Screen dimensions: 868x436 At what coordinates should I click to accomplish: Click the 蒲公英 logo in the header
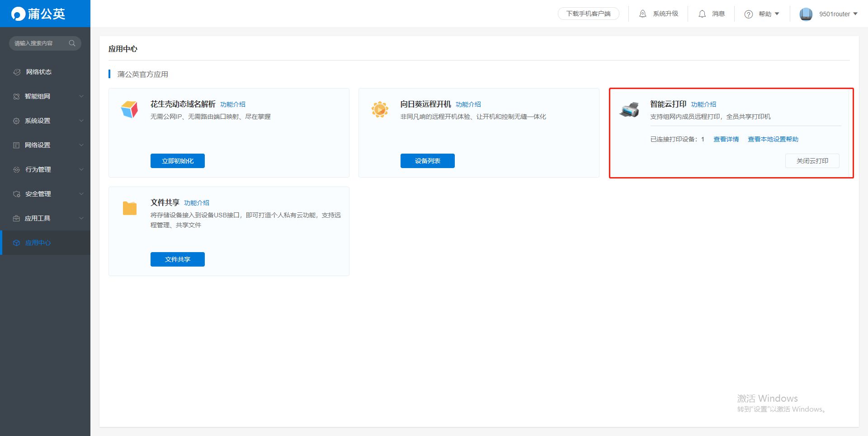click(38, 14)
